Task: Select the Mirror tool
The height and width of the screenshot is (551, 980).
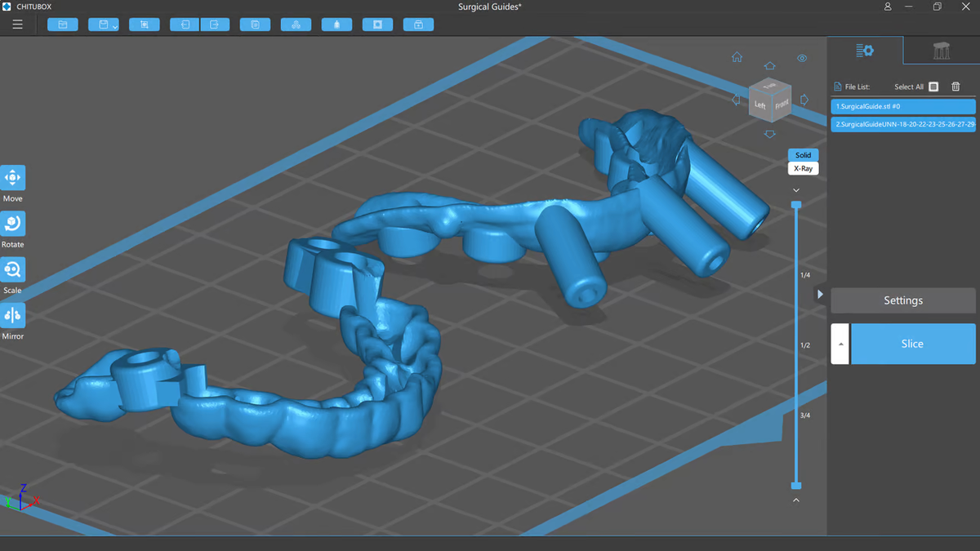Action: (x=12, y=315)
